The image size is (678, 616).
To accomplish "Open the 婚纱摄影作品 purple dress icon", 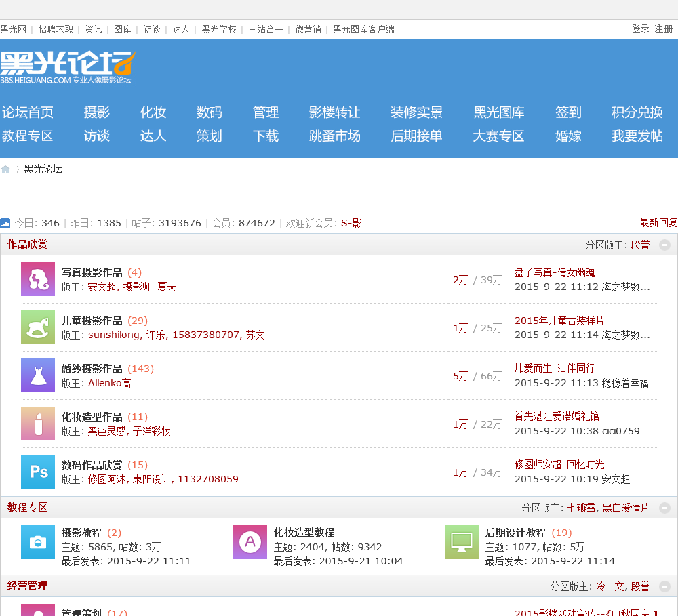I will pos(38,375).
